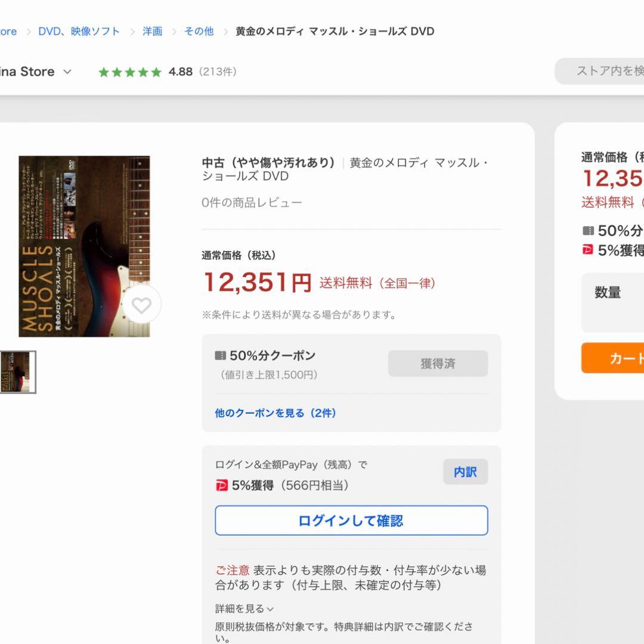Open the 213件 store reviews count
The image size is (644, 644).
218,72
